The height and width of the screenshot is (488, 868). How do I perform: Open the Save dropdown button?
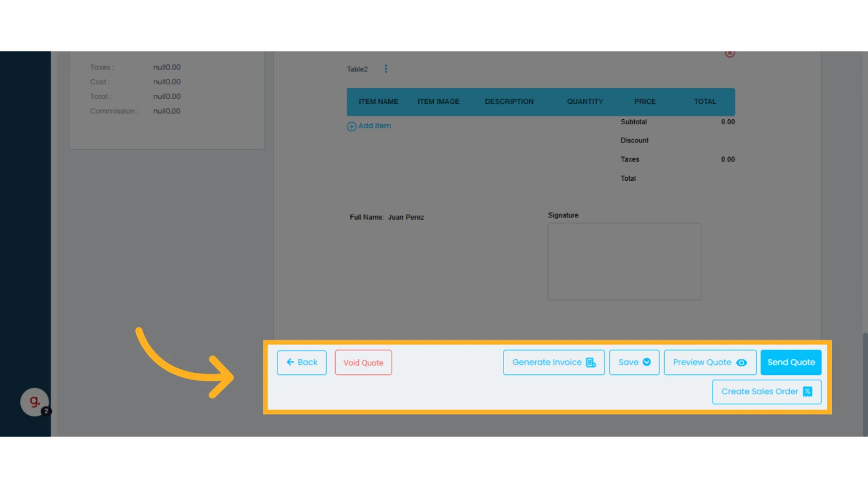pos(634,363)
